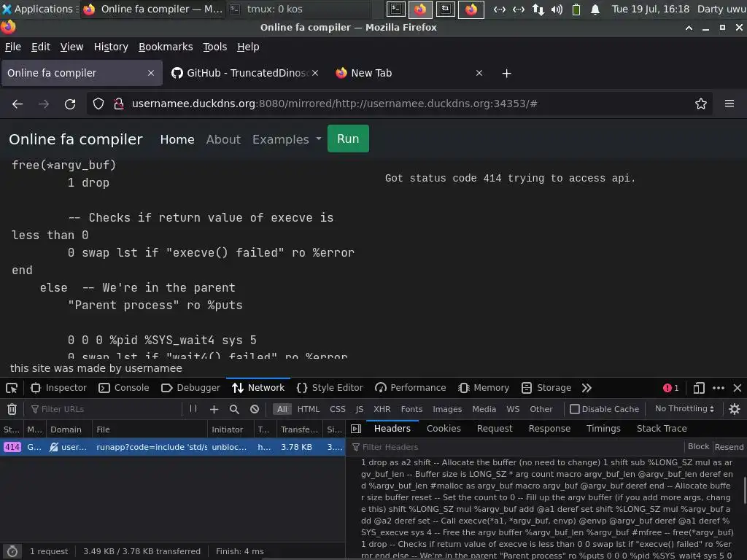Filter requests by Fonts type
Image resolution: width=747 pixels, height=560 pixels.
tap(411, 409)
